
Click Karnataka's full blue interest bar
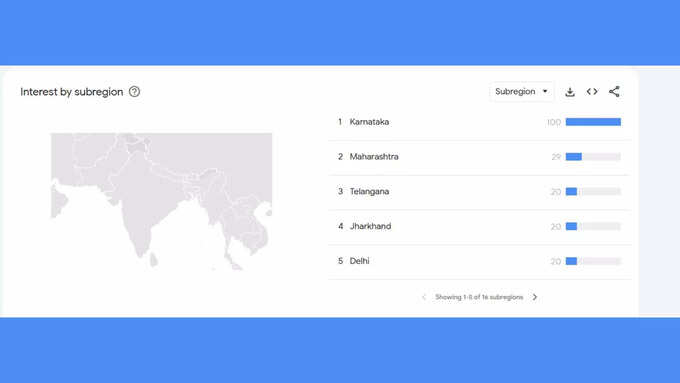(x=593, y=122)
